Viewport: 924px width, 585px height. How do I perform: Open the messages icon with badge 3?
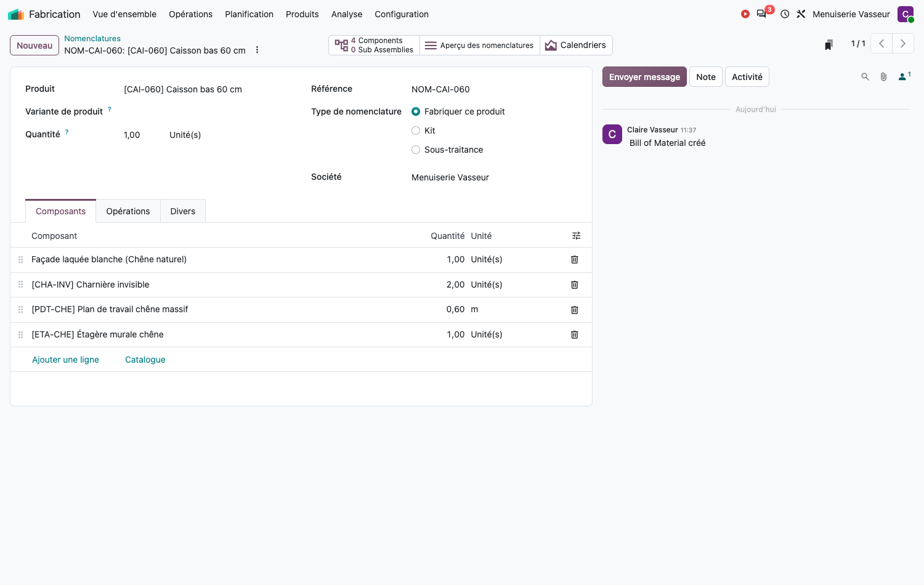coord(763,14)
